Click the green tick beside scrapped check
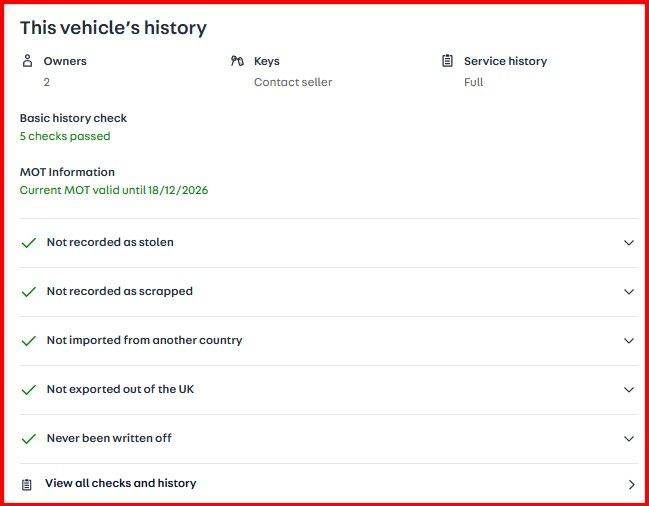This screenshot has width=649, height=506. coord(29,292)
